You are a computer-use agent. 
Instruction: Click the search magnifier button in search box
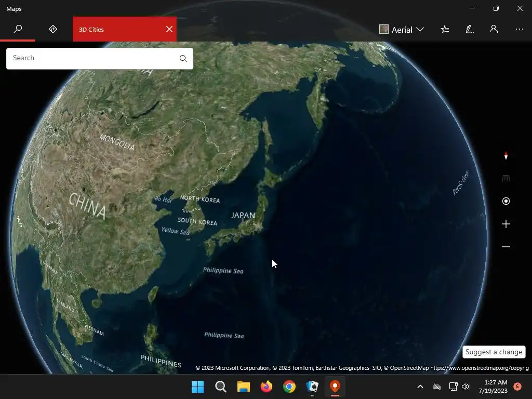coord(183,58)
